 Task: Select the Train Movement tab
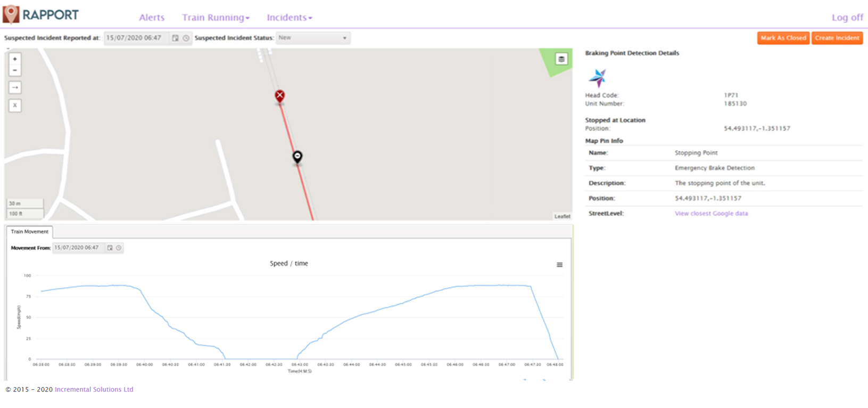29,232
